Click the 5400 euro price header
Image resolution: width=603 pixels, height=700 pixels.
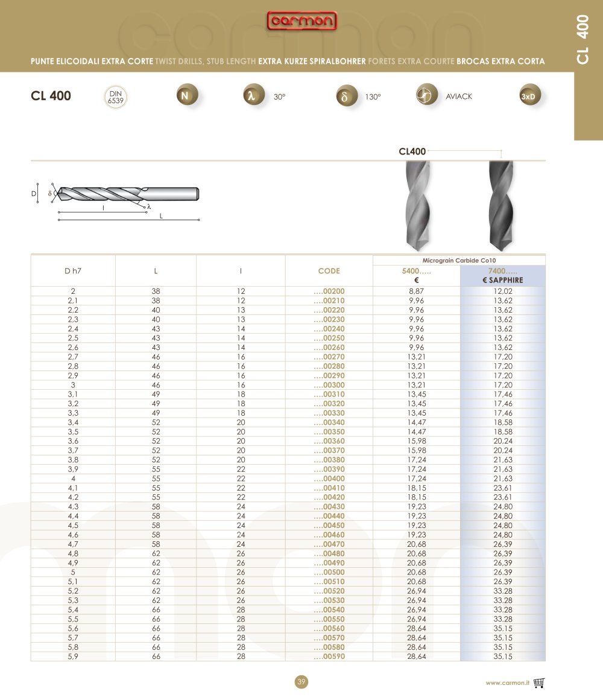[x=416, y=275]
